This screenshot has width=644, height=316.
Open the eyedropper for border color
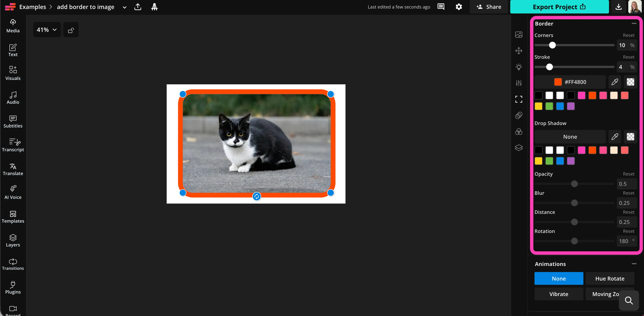[x=615, y=82]
